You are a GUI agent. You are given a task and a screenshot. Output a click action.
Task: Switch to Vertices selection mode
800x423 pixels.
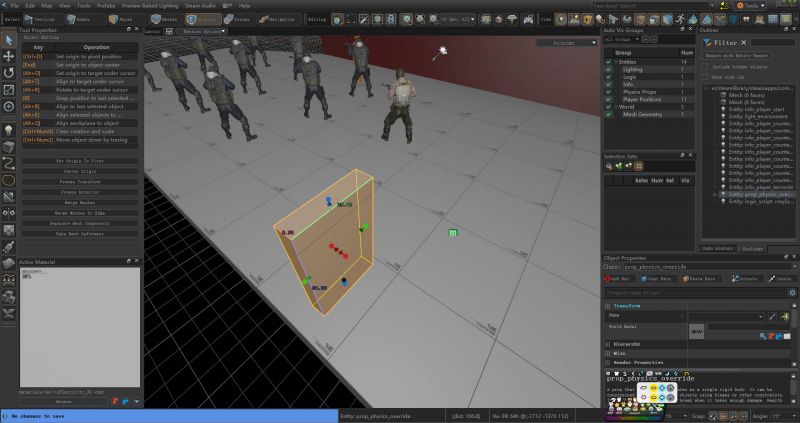(39, 19)
